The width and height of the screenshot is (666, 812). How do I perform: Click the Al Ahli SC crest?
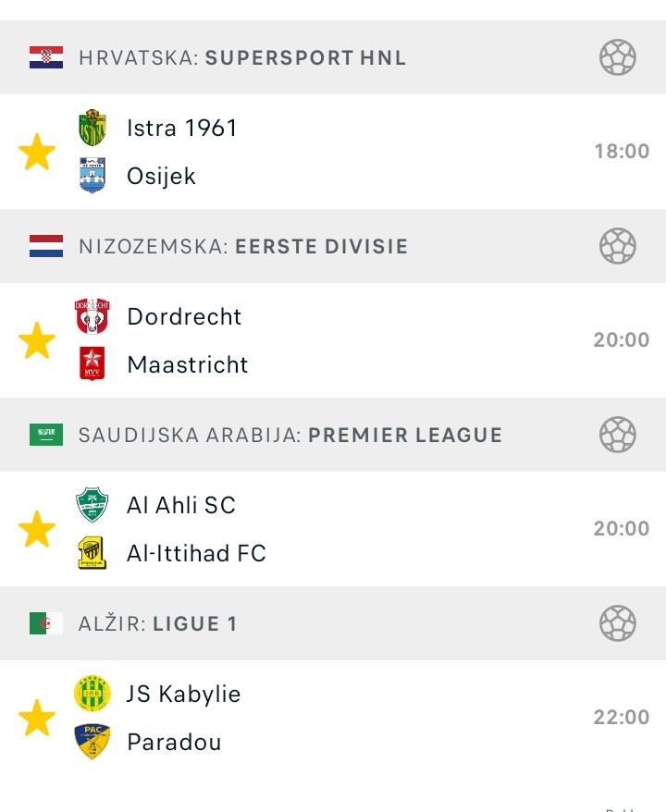pos(92,505)
